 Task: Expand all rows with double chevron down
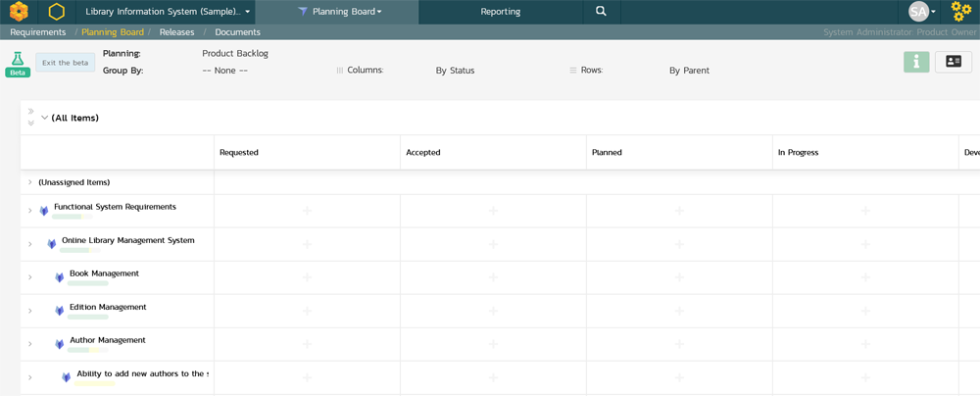pos(31,124)
